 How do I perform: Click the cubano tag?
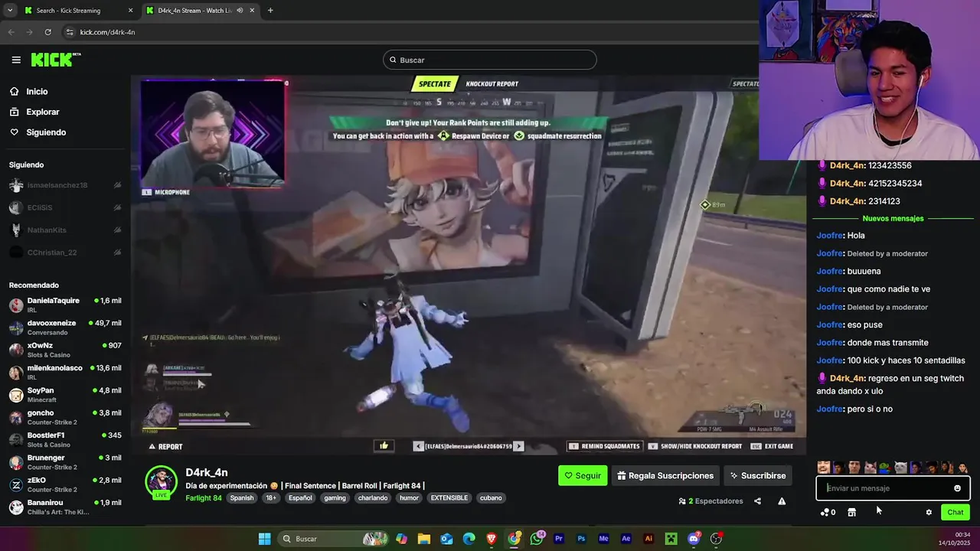click(x=491, y=498)
